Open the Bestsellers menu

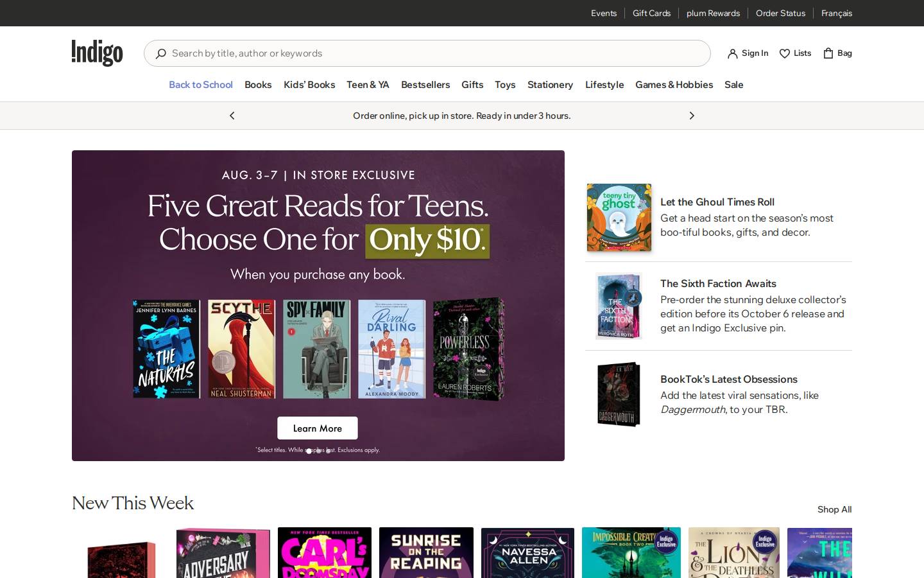[x=425, y=85]
